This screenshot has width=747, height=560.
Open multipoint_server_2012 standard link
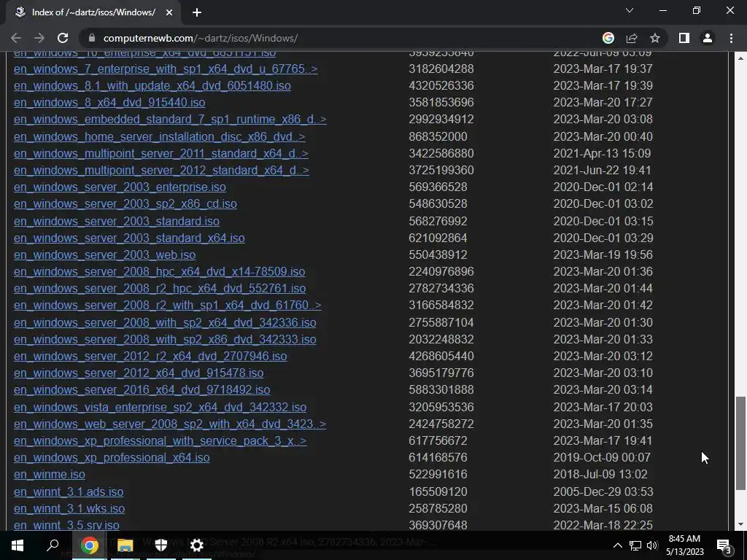click(x=161, y=170)
